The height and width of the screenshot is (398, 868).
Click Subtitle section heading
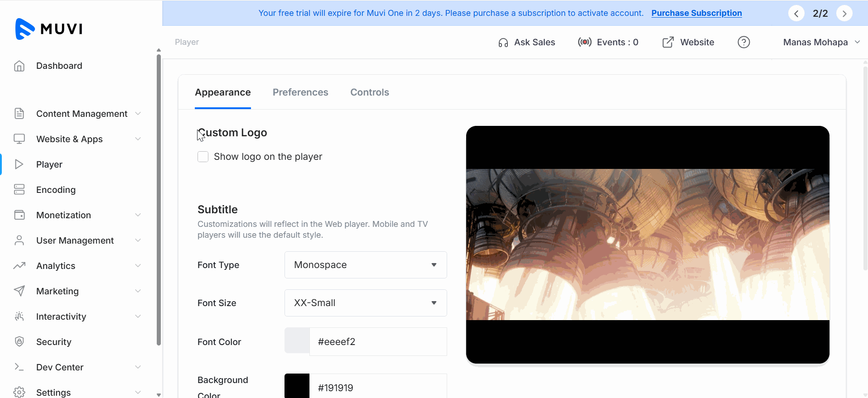coord(217,210)
